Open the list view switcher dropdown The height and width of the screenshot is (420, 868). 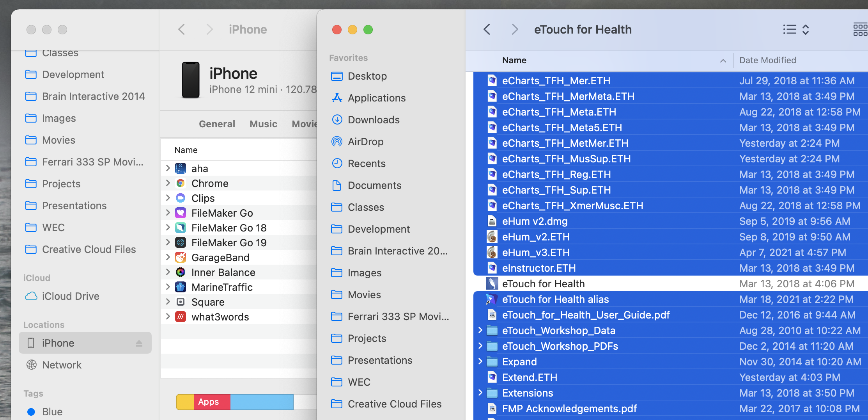tap(796, 30)
